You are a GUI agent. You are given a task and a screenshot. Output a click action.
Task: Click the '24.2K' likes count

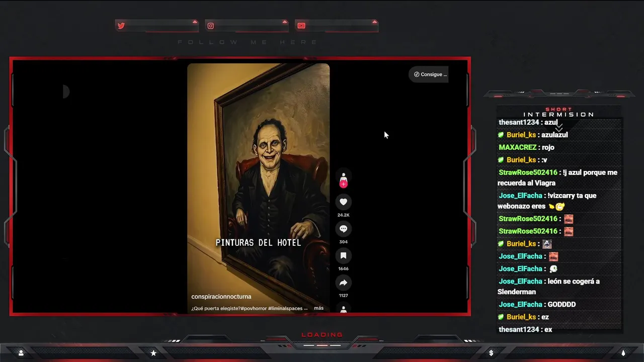coord(343,215)
